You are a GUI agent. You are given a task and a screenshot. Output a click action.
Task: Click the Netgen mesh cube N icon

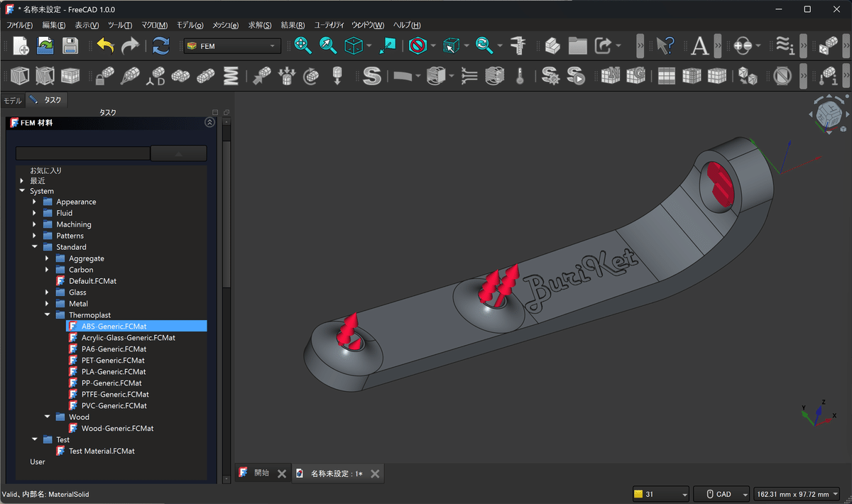[x=610, y=75]
